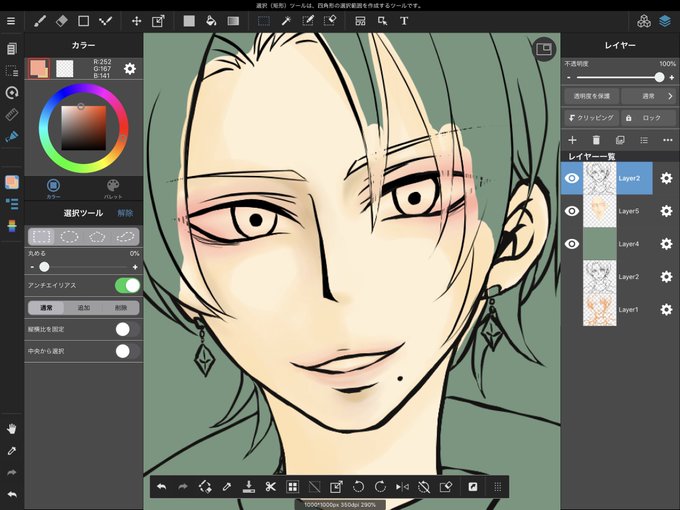
Task: Select the Brush tool in top toolbar
Action: click(40, 21)
